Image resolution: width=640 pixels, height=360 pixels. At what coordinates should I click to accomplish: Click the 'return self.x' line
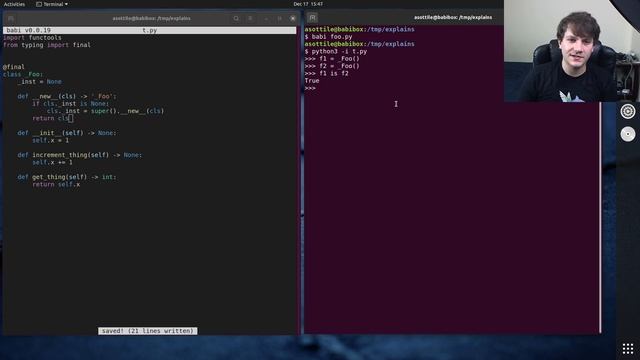[x=56, y=184]
